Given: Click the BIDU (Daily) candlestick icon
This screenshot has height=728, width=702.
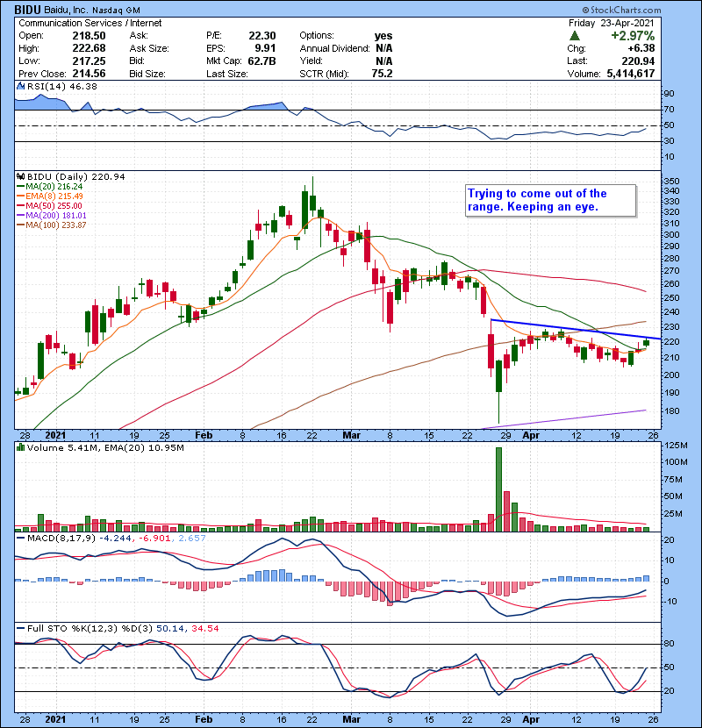Looking at the screenshot, I should 20,177.
